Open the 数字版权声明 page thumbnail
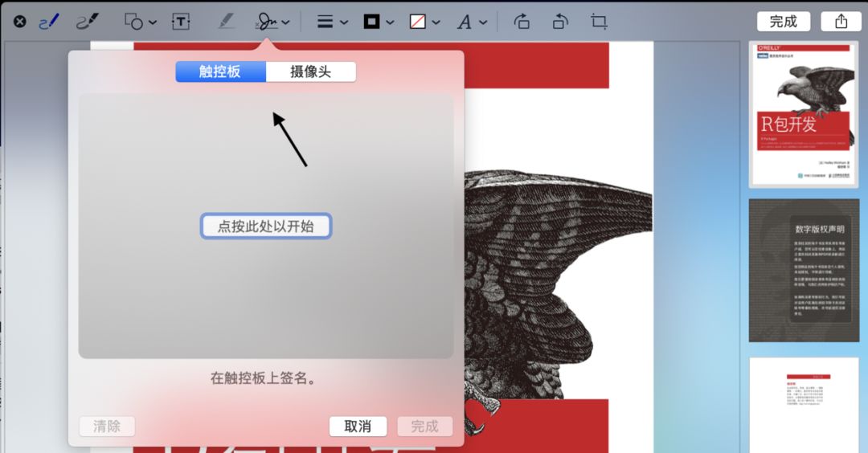 click(804, 271)
